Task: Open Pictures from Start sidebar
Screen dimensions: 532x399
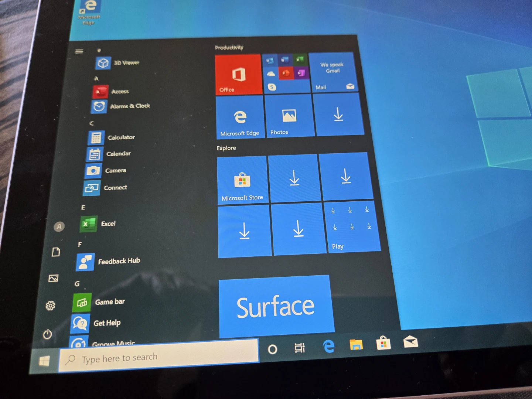Action: pos(53,278)
